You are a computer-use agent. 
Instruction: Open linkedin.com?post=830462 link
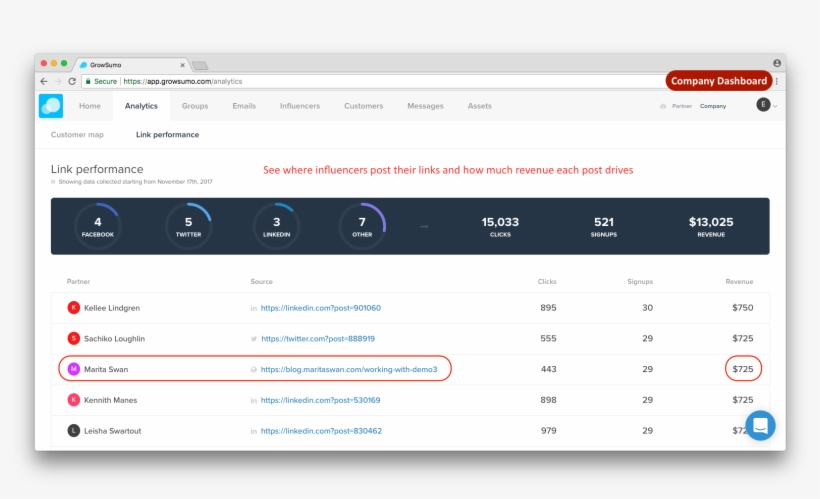point(321,430)
